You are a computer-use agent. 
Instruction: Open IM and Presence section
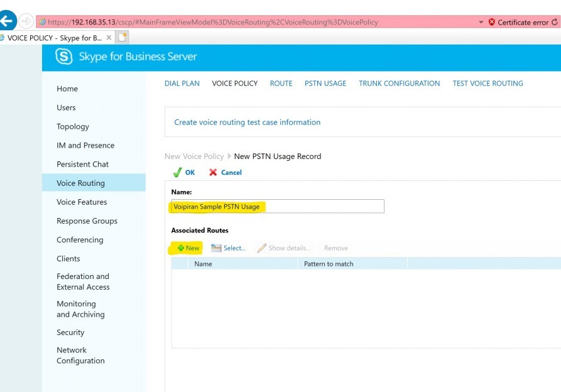pos(85,146)
